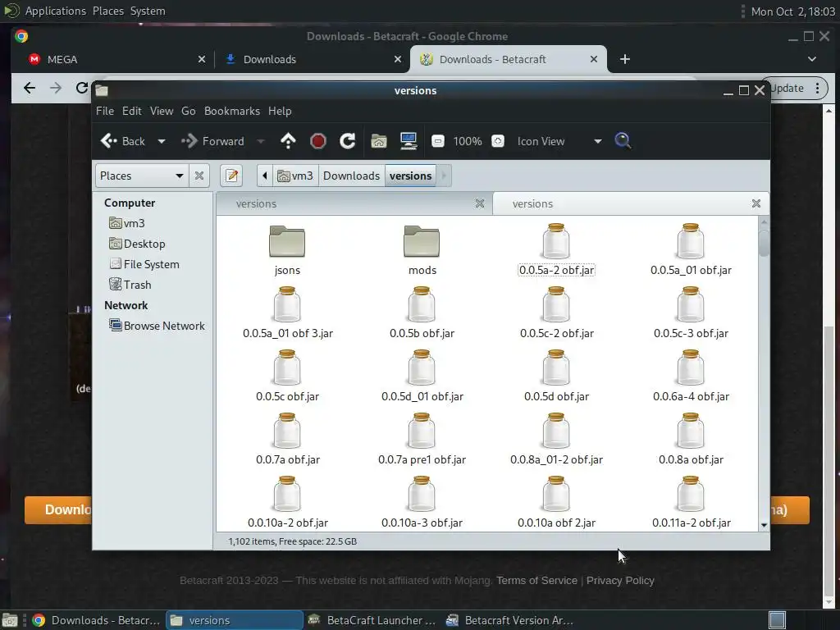The width and height of the screenshot is (840, 630).
Task: Open the File menu
Action: pos(105,111)
